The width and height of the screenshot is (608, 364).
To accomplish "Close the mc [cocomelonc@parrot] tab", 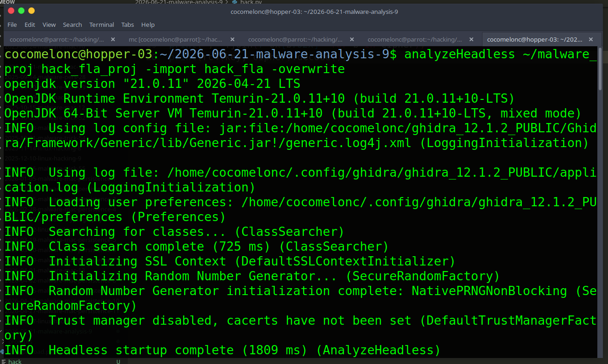I will click(232, 39).
